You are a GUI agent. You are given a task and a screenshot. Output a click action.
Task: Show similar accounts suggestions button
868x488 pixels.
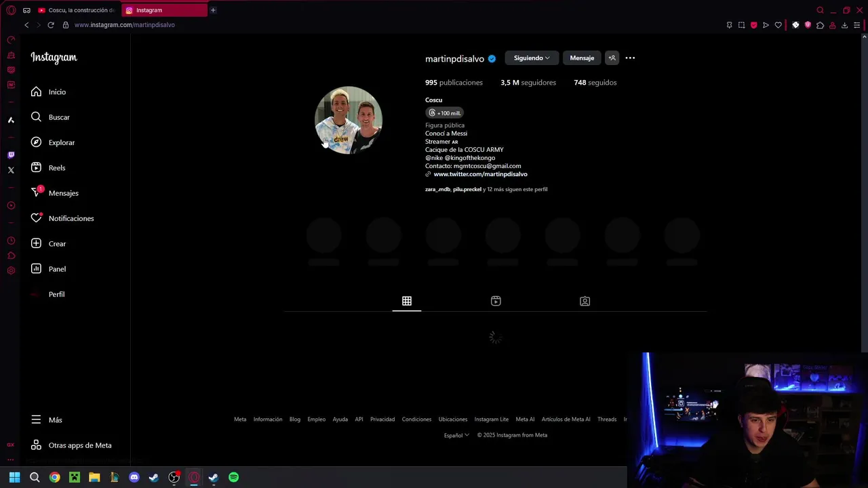[612, 58]
